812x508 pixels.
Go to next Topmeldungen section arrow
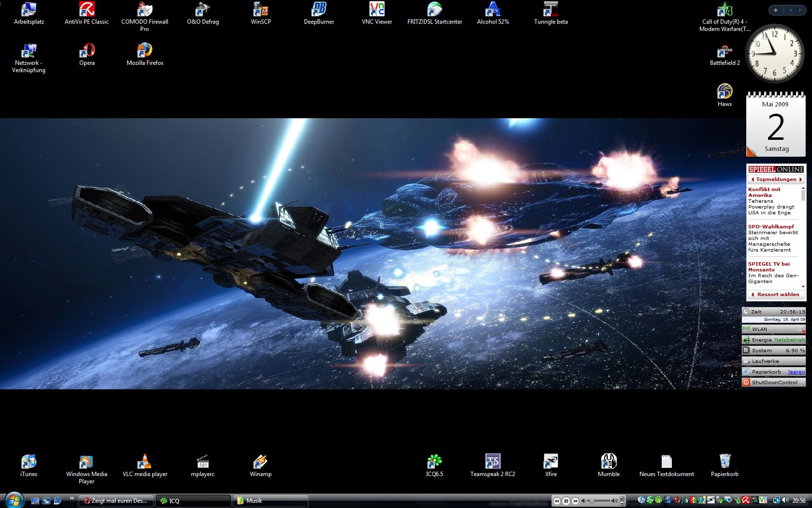click(x=800, y=179)
